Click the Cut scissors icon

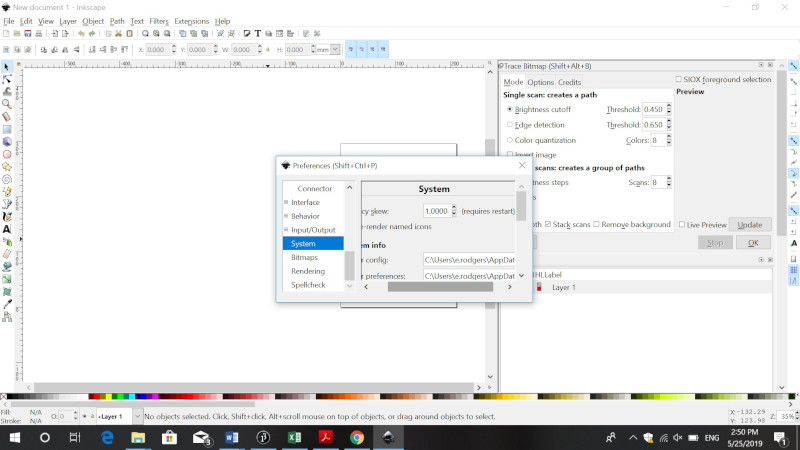coord(118,34)
